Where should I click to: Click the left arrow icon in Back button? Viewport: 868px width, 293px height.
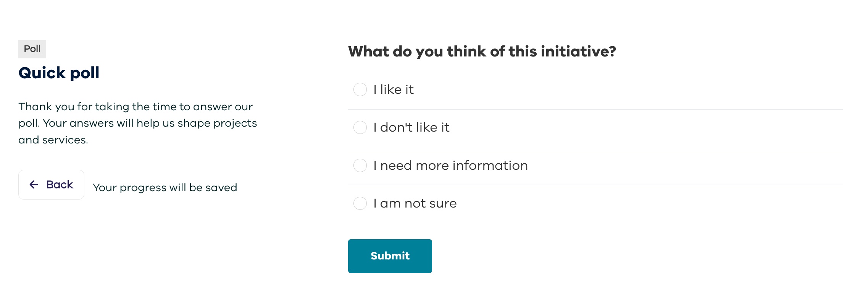point(34,185)
